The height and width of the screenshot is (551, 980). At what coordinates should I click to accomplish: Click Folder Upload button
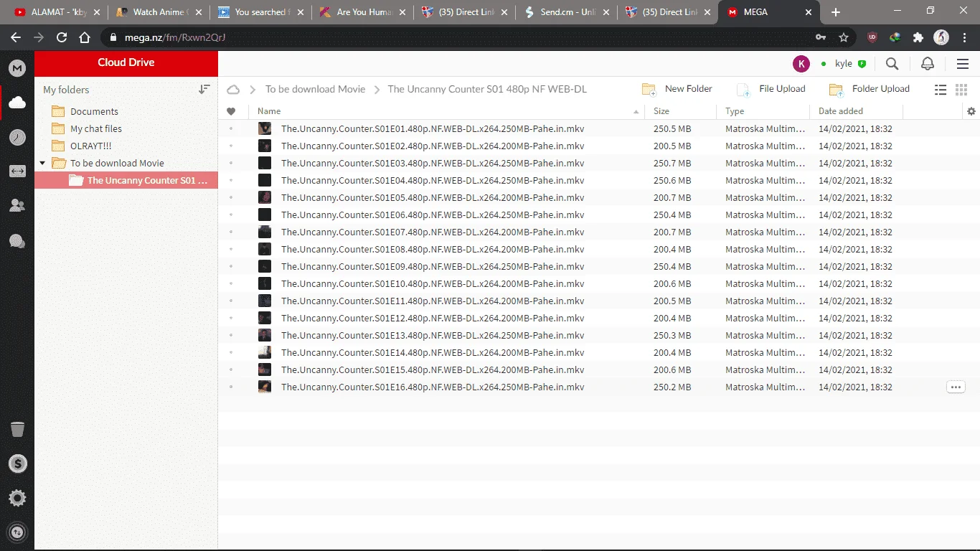click(870, 89)
